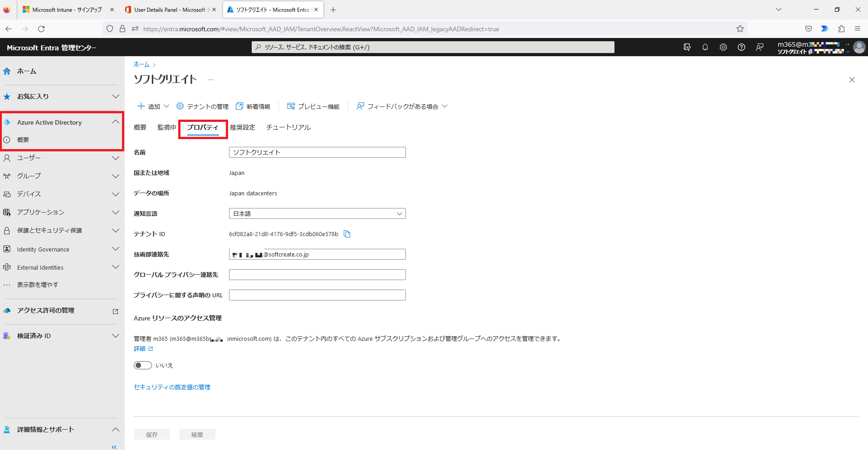Open the Add dropdown menu
868x450 pixels.
(153, 106)
